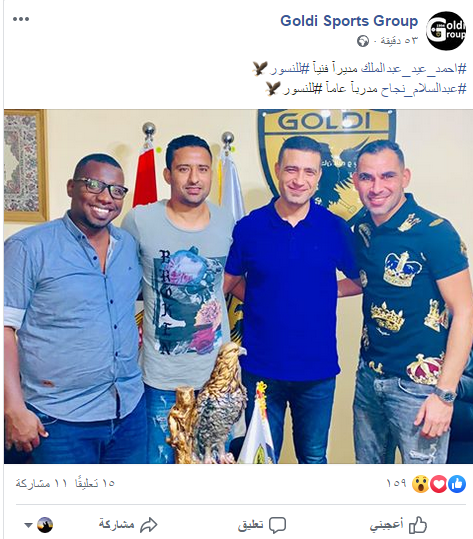Click the ٥٣ دقيقة post timestamp

click(397, 41)
